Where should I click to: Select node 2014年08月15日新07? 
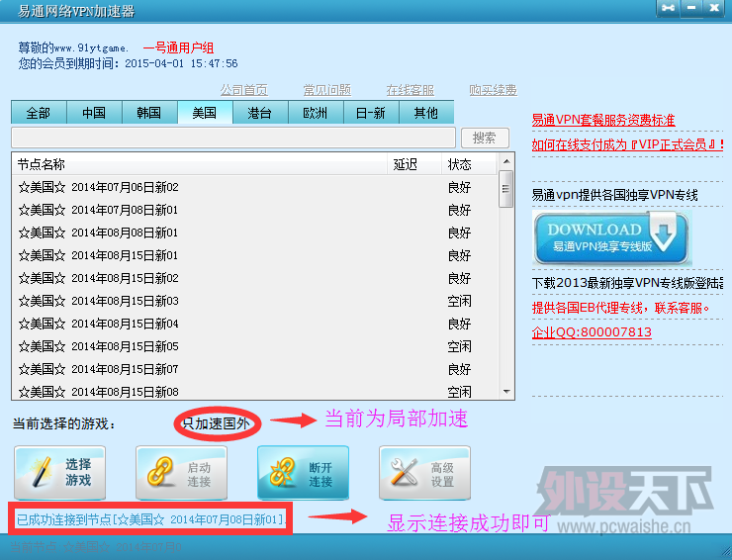(x=255, y=369)
